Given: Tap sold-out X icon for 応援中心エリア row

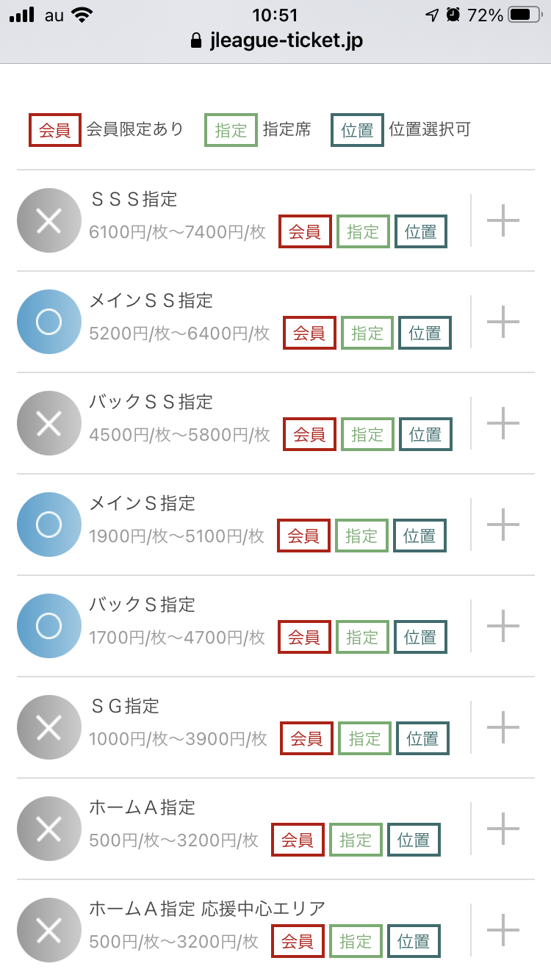Looking at the screenshot, I should pyautogui.click(x=48, y=930).
